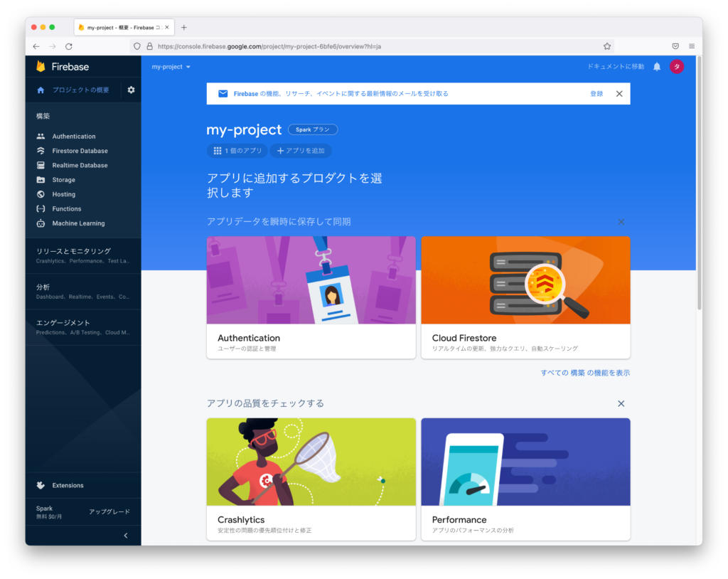This screenshot has height=579, width=728.
Task: Open Firebase notifications bell
Action: [x=656, y=66]
